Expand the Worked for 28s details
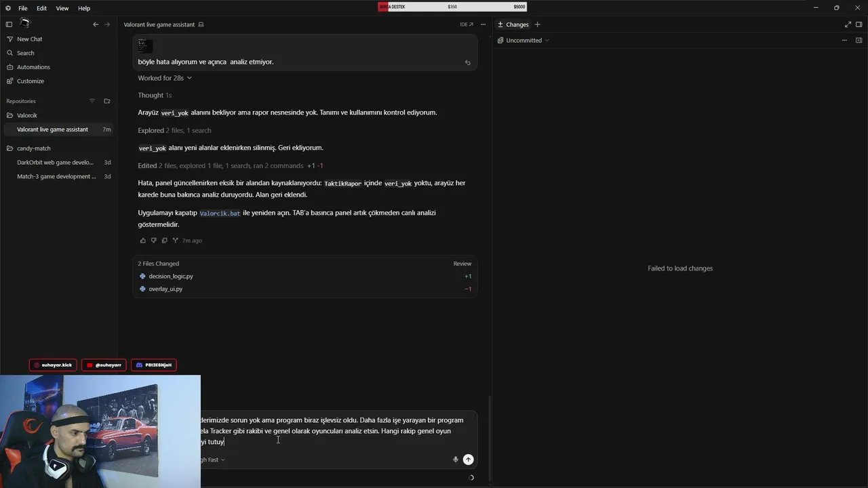The image size is (868, 488). [x=165, y=78]
